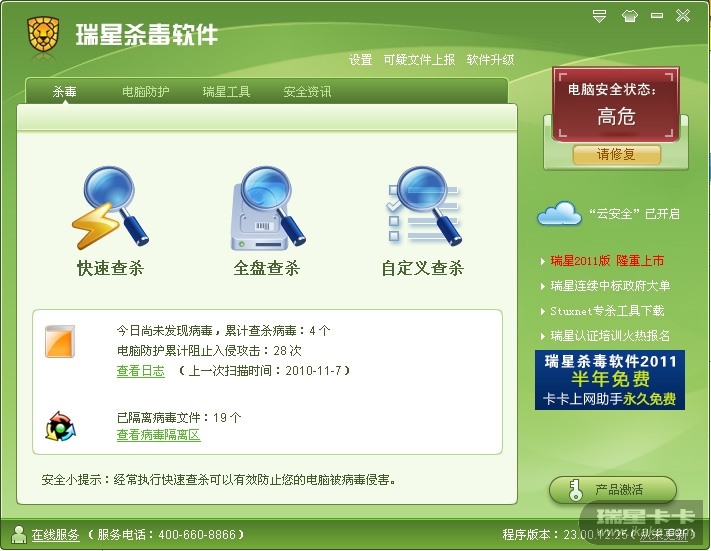711x551 pixels.
Task: Open 设置 settings
Action: coord(360,59)
